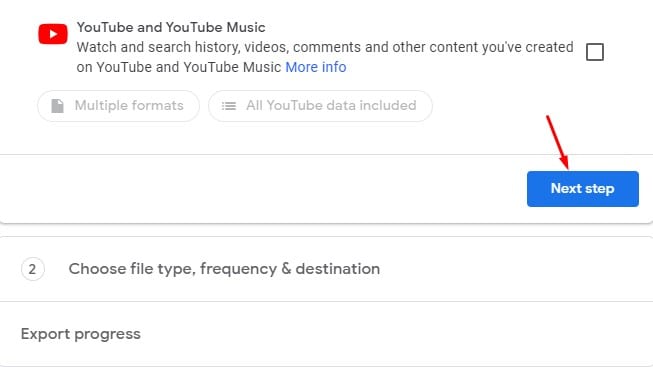This screenshot has width=653, height=367.
Task: Open the More info link
Action: coord(316,67)
